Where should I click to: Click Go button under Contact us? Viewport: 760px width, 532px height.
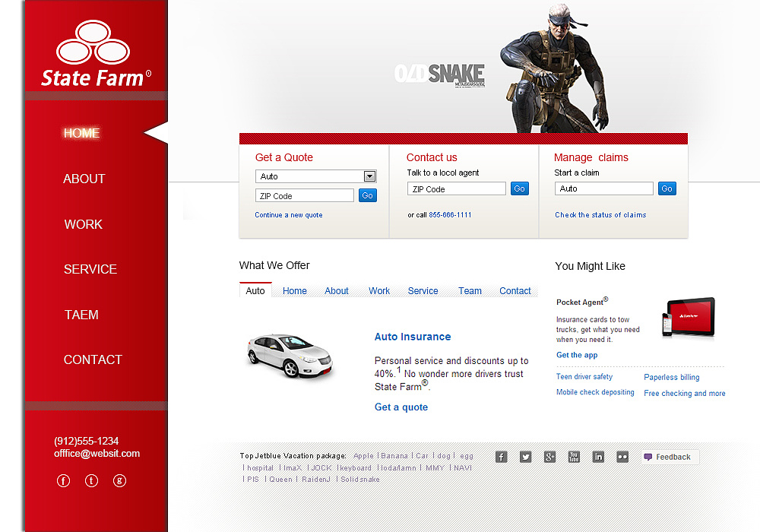(x=520, y=188)
